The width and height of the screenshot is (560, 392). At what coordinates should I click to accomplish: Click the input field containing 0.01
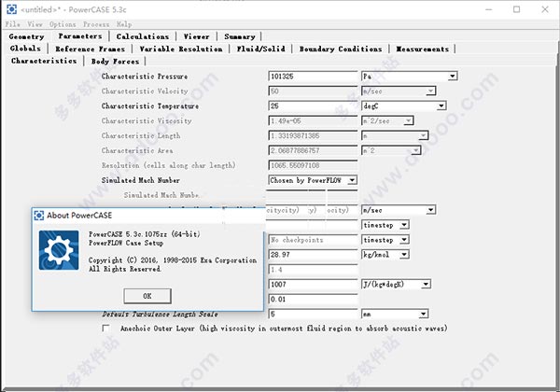click(x=314, y=300)
